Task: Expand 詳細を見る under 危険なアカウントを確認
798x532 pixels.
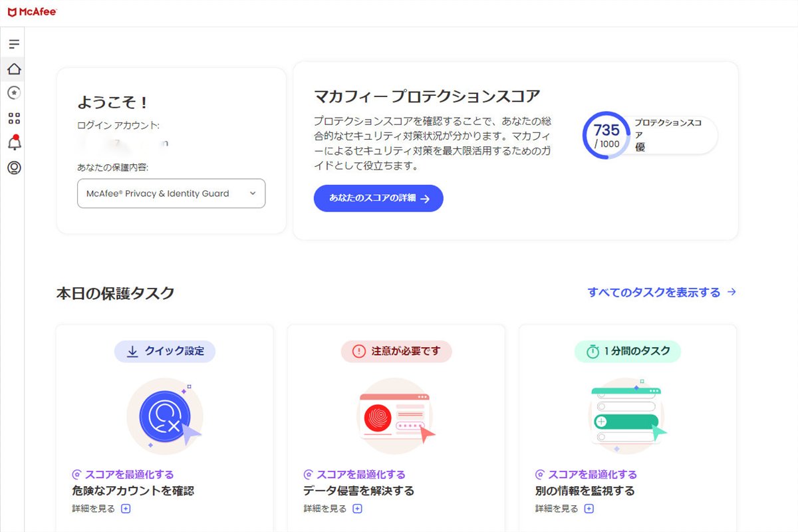Action: click(101, 509)
